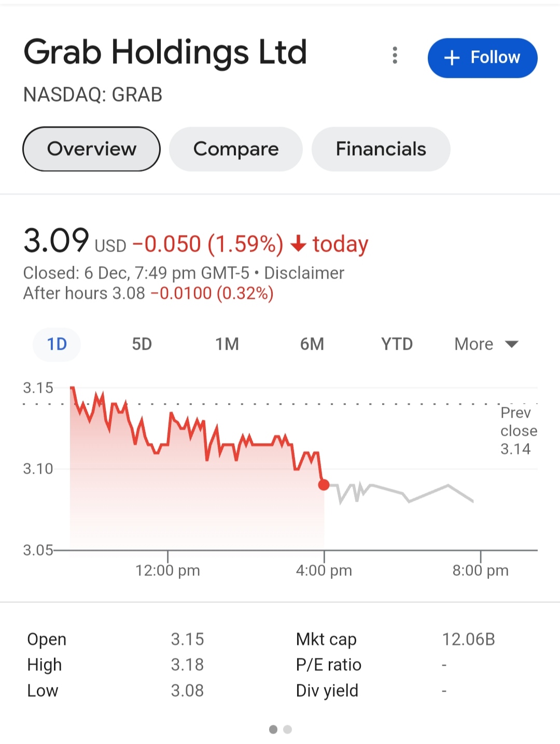Open the Disclaimer link
Image resolution: width=560 pixels, height=744 pixels.
click(x=304, y=273)
